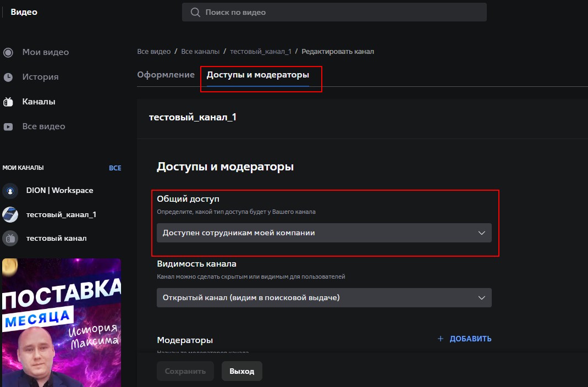Expand the Видимость канала dropdown
This screenshot has height=387, width=588.
(323, 297)
